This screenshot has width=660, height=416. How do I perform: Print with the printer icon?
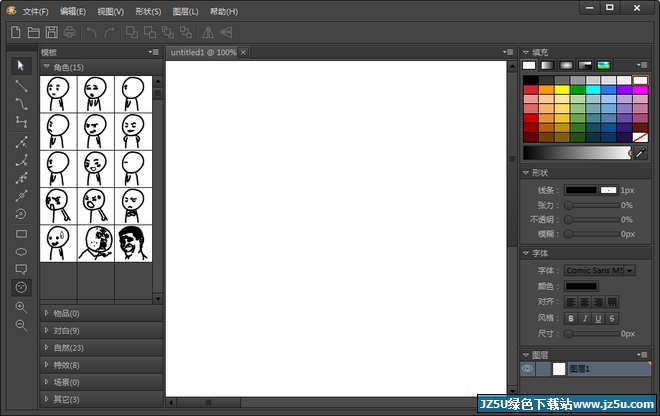pyautogui.click(x=70, y=32)
